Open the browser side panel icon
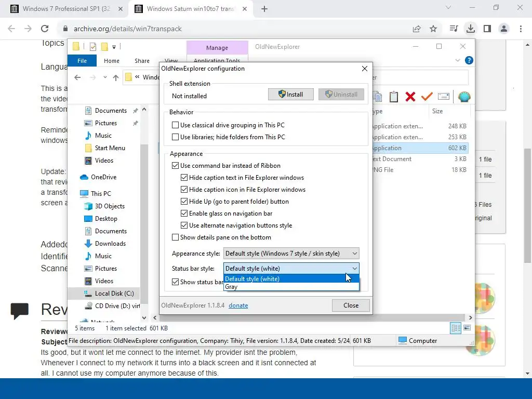This screenshot has width=532, height=399. click(x=487, y=29)
